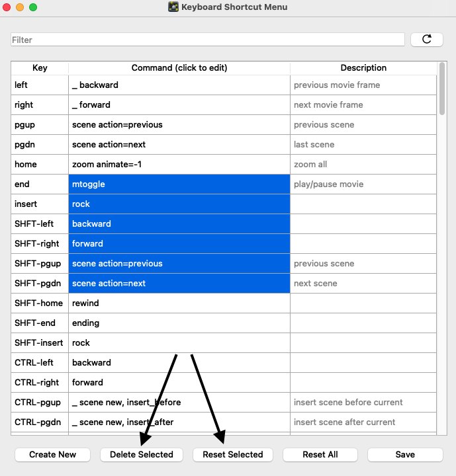Edit the 'rewind' command cell
Viewport: 456px width, 476px height.
click(x=179, y=303)
